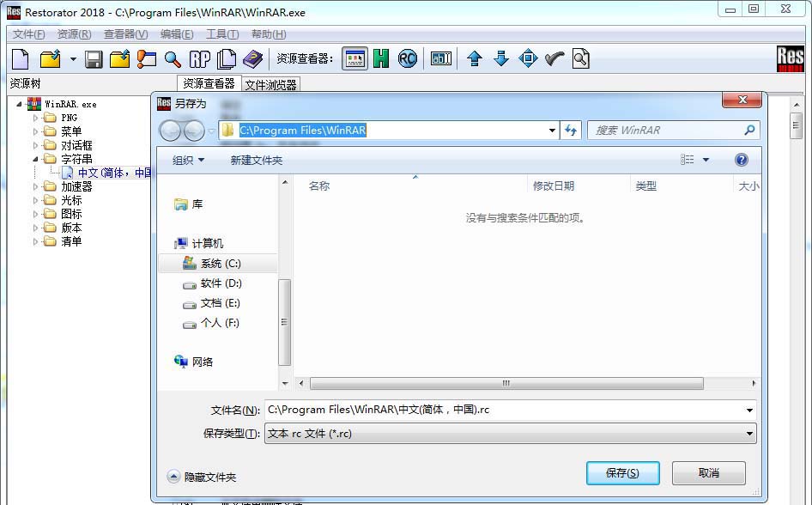Click the blue down arrow icon

pyautogui.click(x=501, y=58)
